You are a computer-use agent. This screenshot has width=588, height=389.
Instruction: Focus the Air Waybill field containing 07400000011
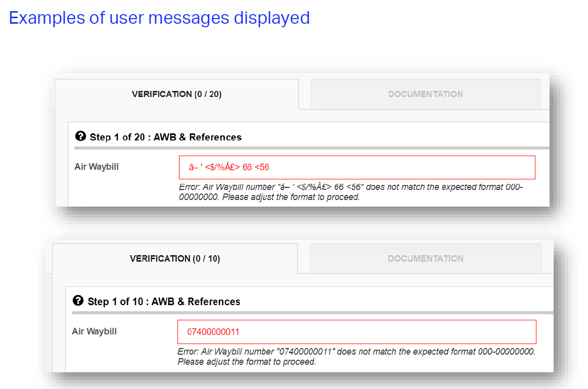click(x=356, y=332)
